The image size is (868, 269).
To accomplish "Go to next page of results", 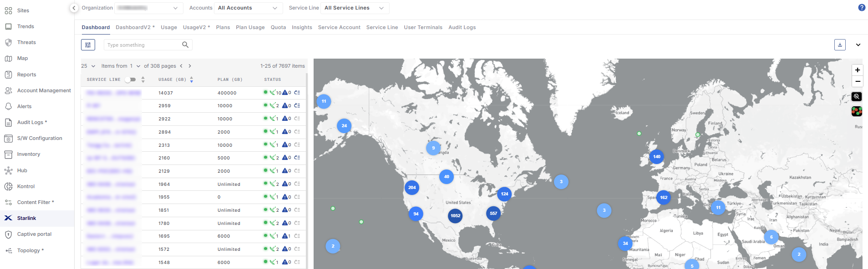I will click(190, 66).
